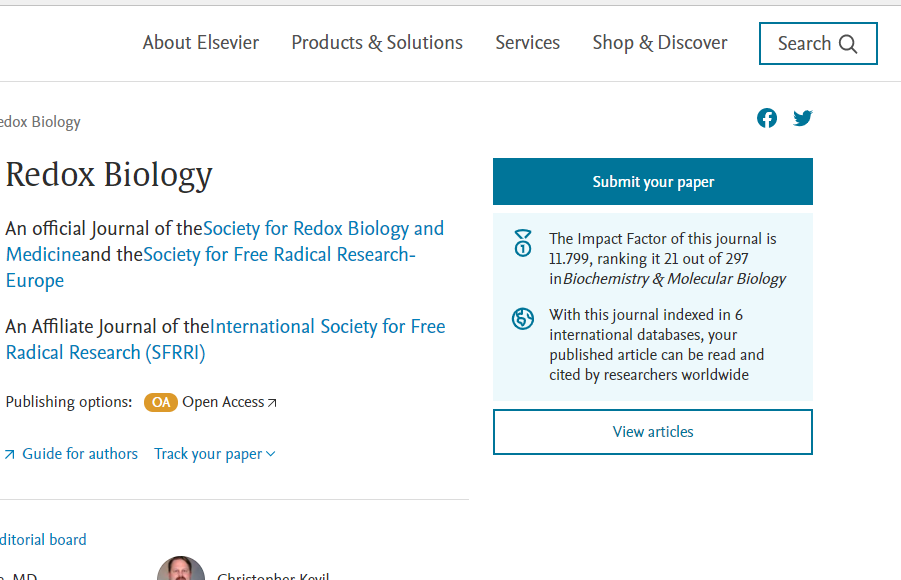
Task: Click the View articles button
Action: [652, 432]
